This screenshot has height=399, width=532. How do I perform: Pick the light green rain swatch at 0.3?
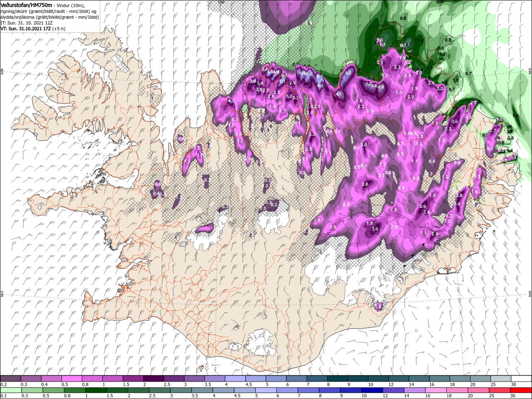32,390
